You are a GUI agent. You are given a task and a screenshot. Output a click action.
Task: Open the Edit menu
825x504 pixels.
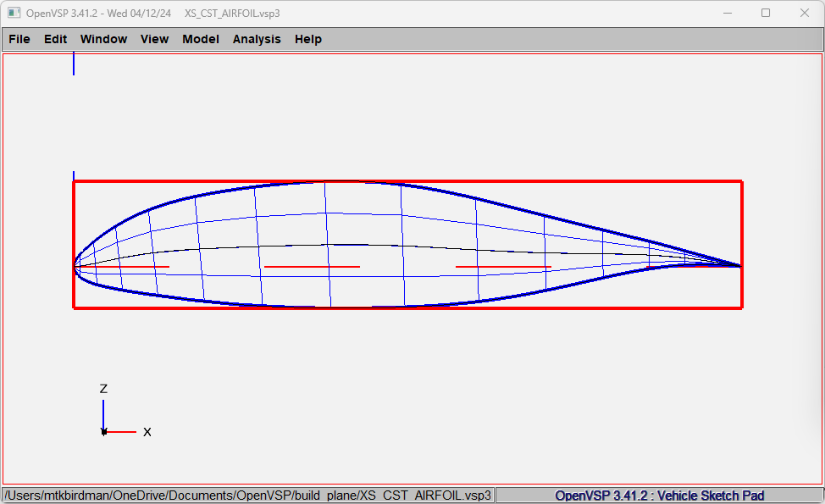[x=55, y=39]
